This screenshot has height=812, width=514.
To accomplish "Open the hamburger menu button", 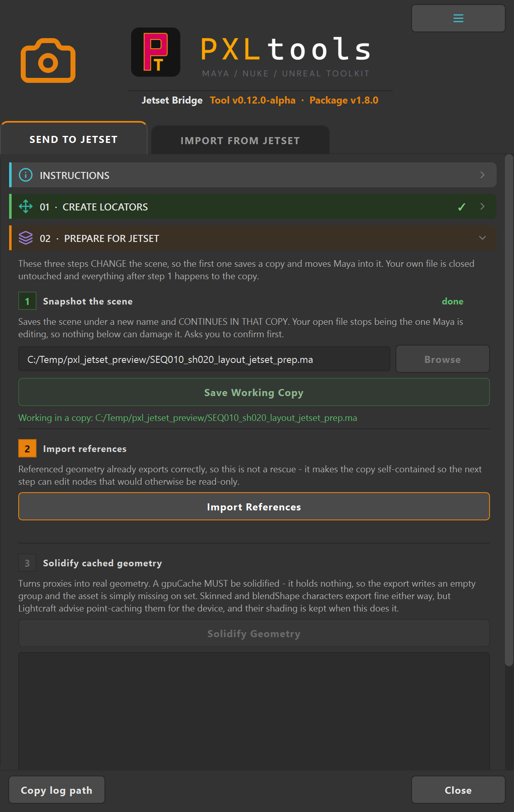I will pyautogui.click(x=458, y=18).
